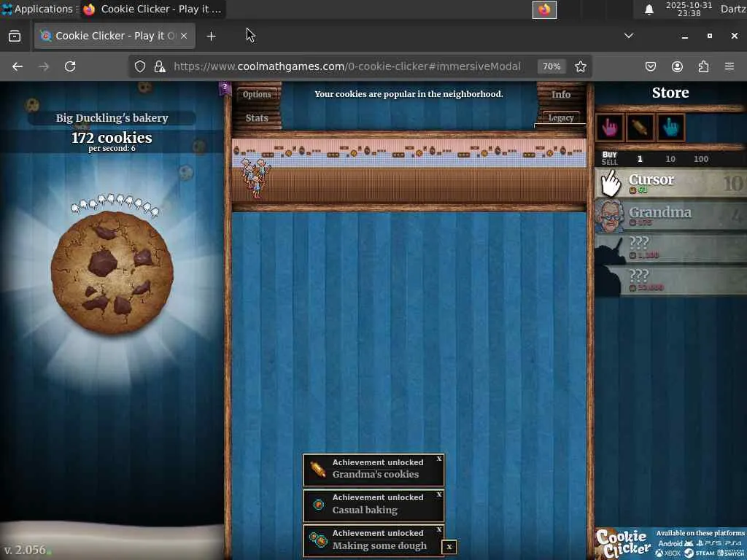The width and height of the screenshot is (747, 560).
Task: Open the extensions puzzle icon
Action: (x=703, y=66)
